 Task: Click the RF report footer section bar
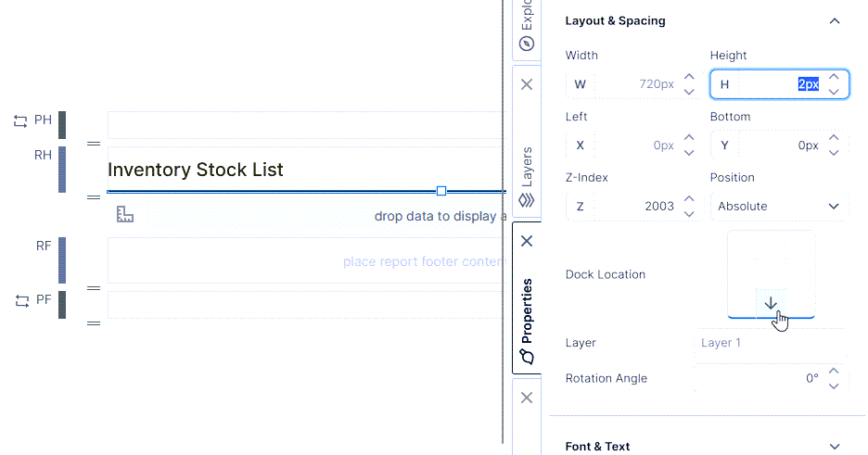point(62,259)
